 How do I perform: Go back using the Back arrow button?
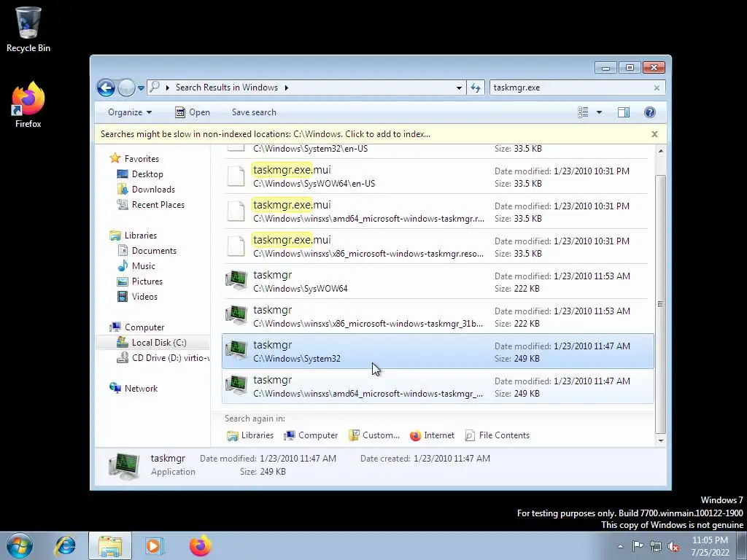coord(106,87)
